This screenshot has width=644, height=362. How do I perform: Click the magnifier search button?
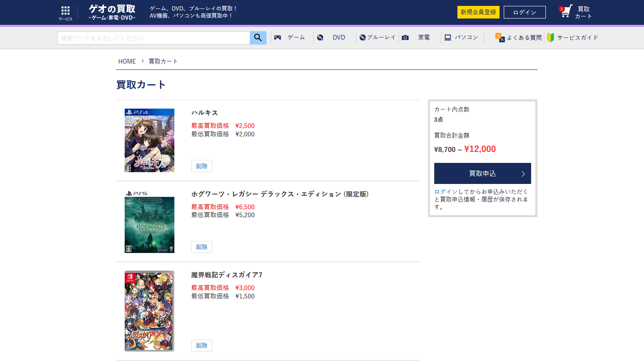click(258, 38)
